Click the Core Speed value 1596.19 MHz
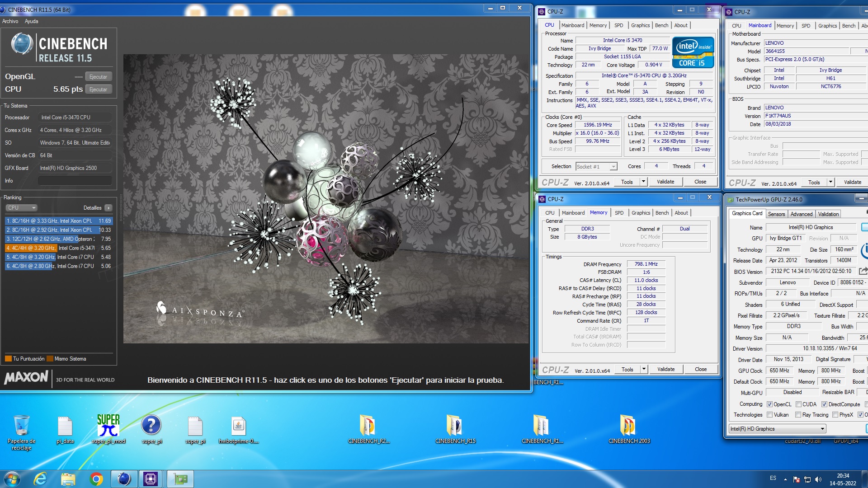The image size is (868, 488). 598,125
